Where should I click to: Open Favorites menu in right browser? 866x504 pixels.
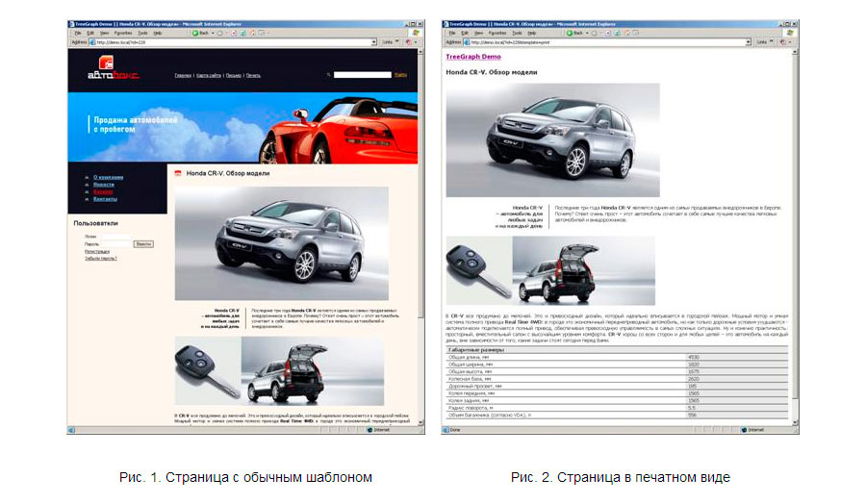[x=497, y=33]
